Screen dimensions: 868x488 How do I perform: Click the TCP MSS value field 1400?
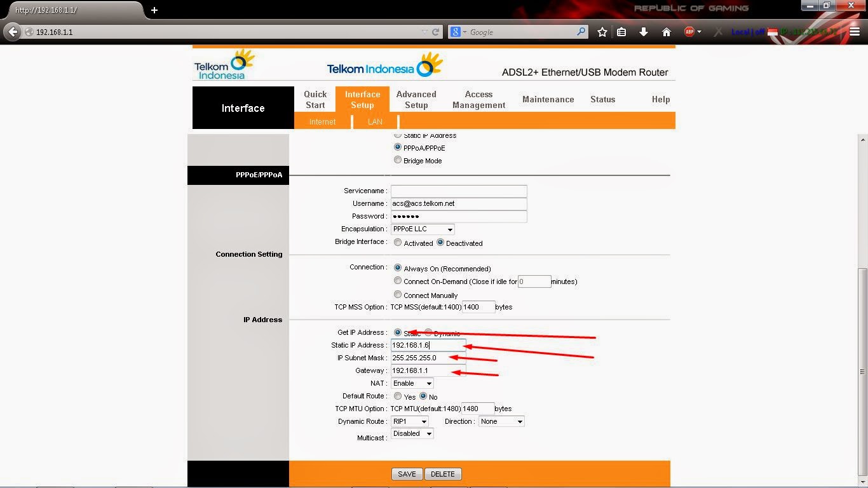478,307
